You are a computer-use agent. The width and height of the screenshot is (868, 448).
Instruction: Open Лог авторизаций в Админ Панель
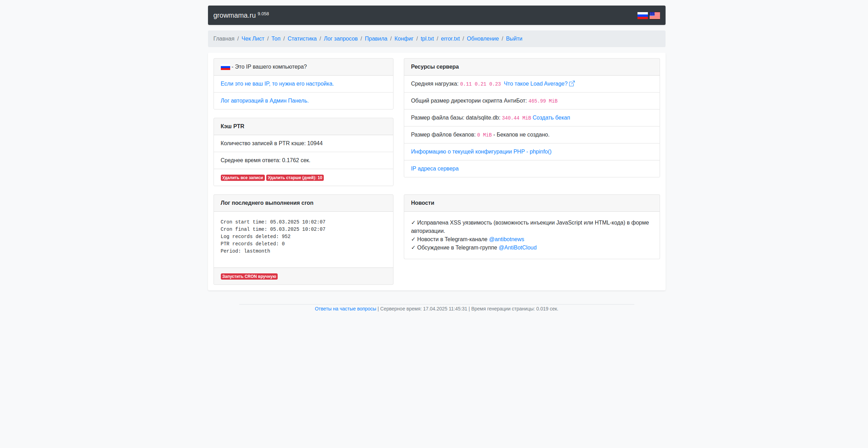pos(264,101)
